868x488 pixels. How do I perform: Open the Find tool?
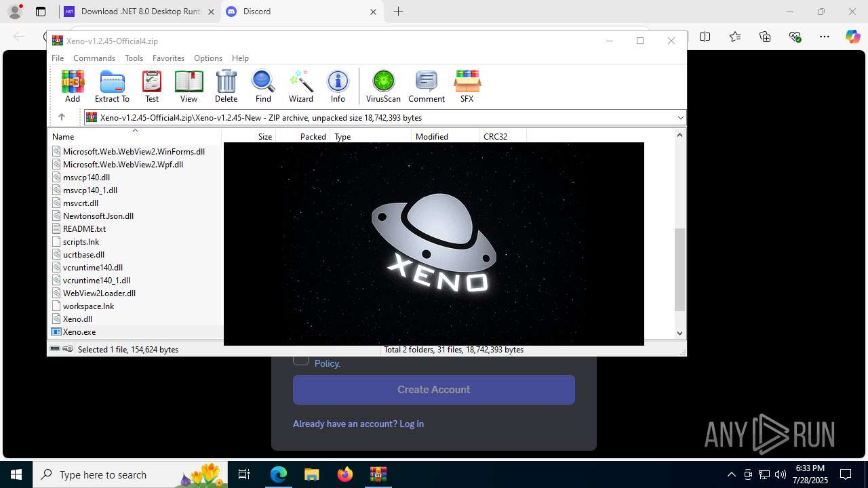click(x=263, y=86)
